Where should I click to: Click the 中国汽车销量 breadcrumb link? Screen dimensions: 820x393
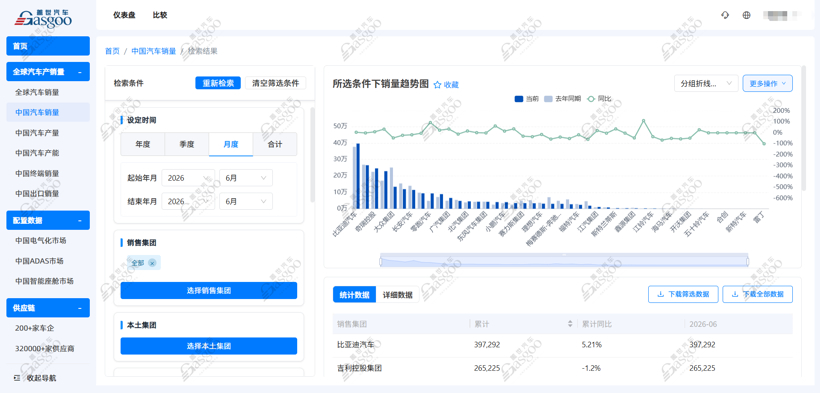tap(154, 51)
